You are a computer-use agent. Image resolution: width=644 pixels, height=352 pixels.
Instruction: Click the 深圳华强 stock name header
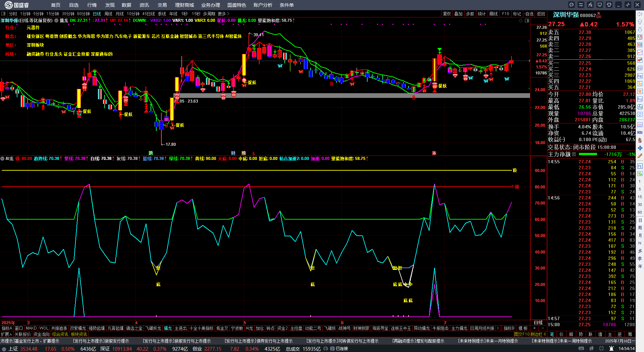click(566, 15)
